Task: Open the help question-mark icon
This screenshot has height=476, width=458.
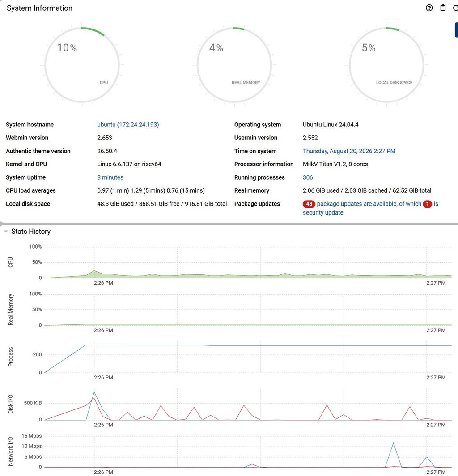Action: click(429, 8)
